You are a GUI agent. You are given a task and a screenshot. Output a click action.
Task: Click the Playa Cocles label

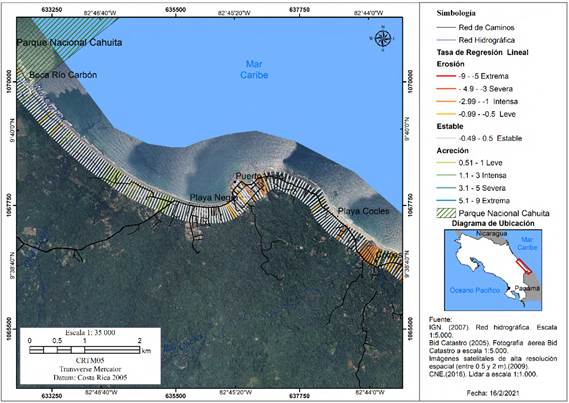click(x=363, y=211)
